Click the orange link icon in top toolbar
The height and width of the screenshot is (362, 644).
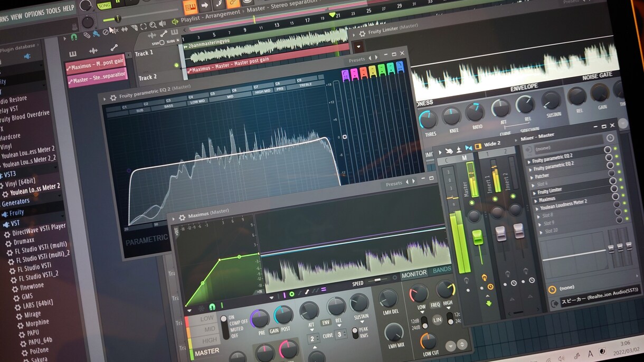[x=232, y=3]
